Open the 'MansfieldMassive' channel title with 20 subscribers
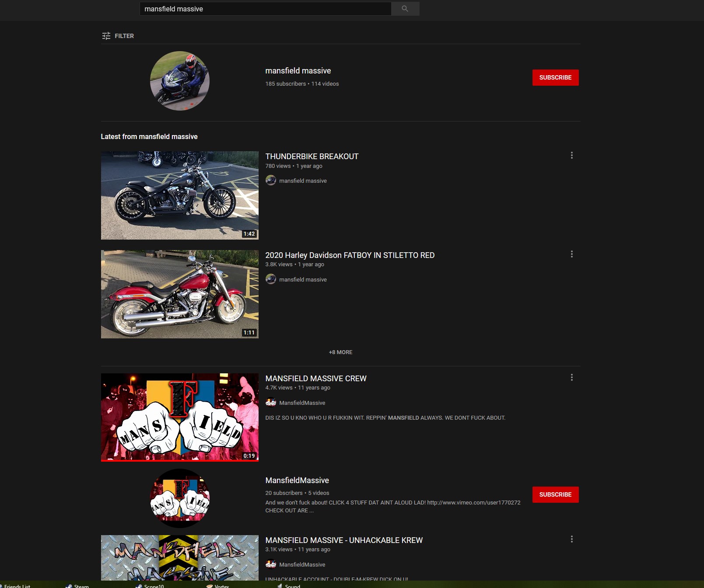This screenshot has height=588, width=704. click(297, 480)
